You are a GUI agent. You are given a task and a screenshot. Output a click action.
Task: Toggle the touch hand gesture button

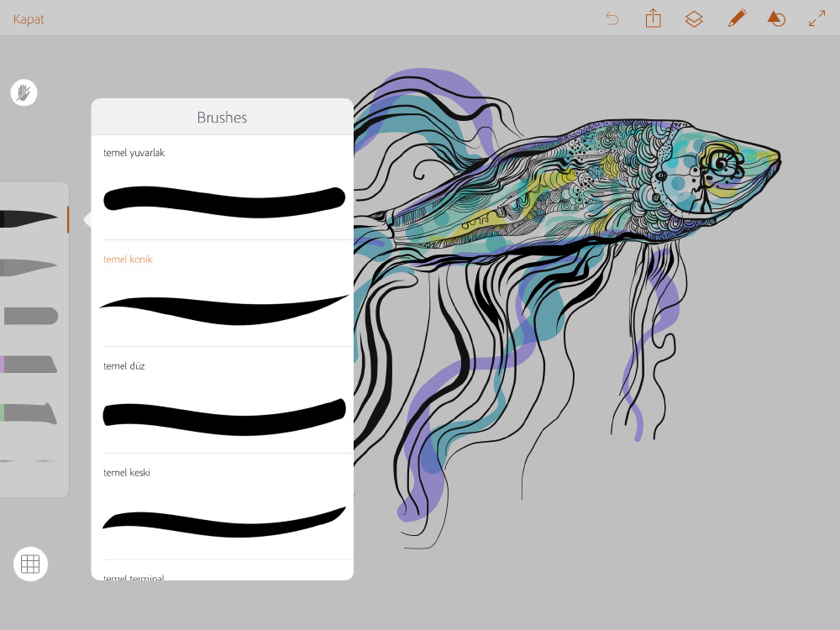(x=24, y=92)
